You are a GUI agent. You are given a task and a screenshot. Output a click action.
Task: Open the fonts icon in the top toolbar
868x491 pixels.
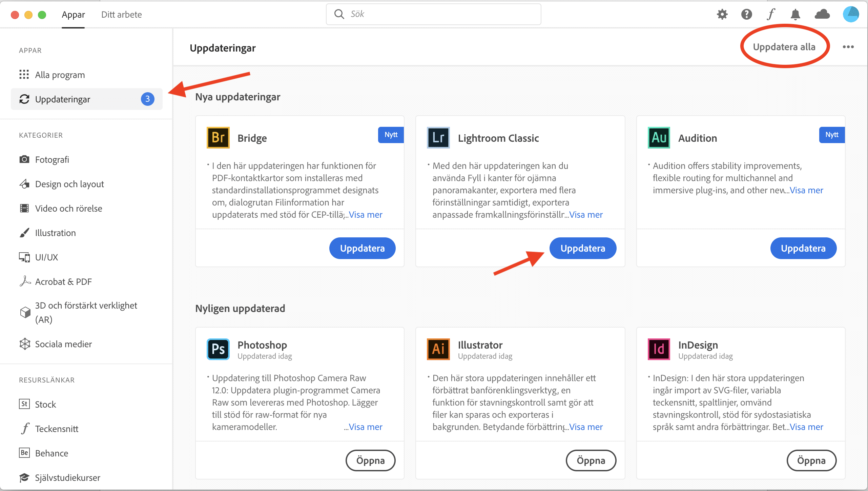coord(771,14)
